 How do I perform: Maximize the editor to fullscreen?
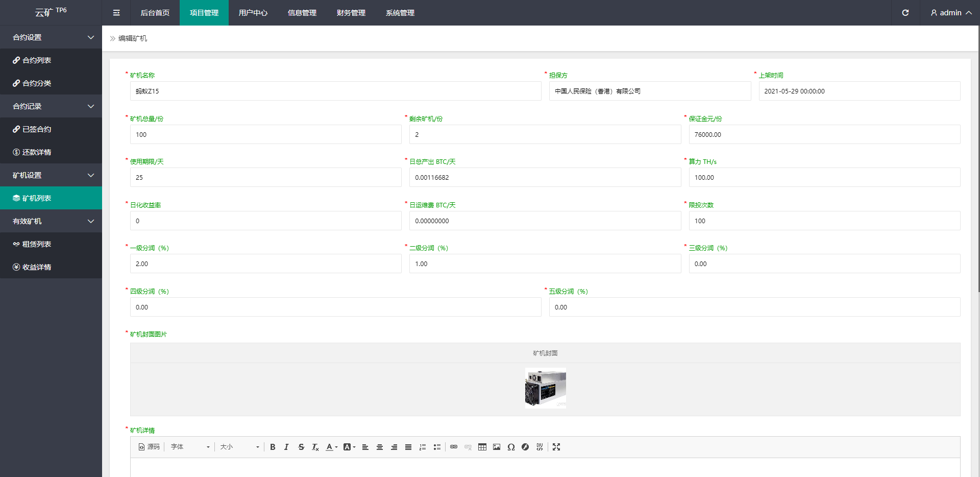point(556,447)
